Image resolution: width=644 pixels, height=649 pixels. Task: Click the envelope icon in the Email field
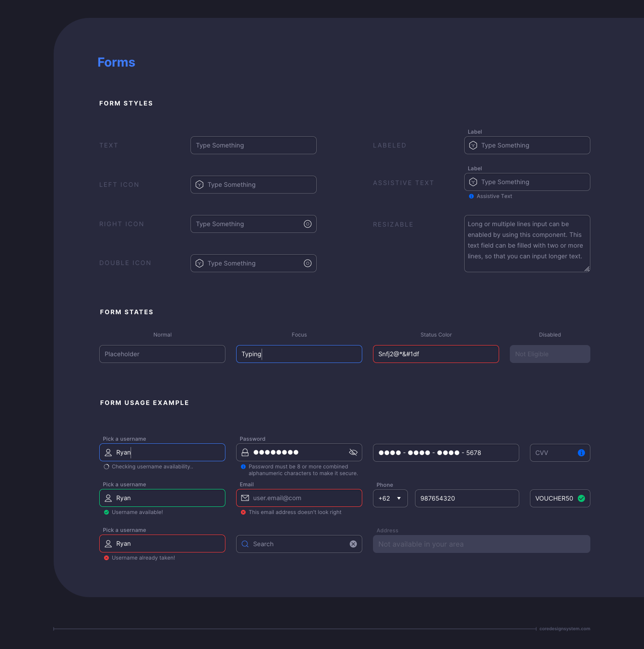pyautogui.click(x=245, y=498)
